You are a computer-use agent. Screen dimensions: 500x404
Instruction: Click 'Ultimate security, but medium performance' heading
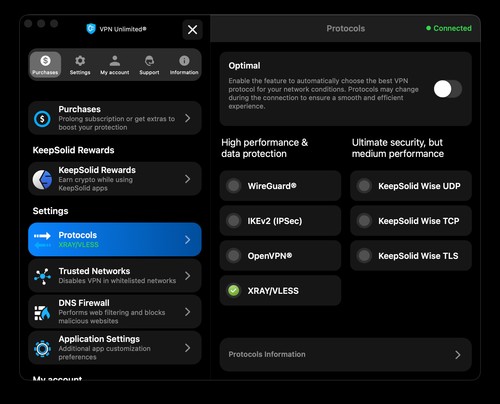[398, 148]
